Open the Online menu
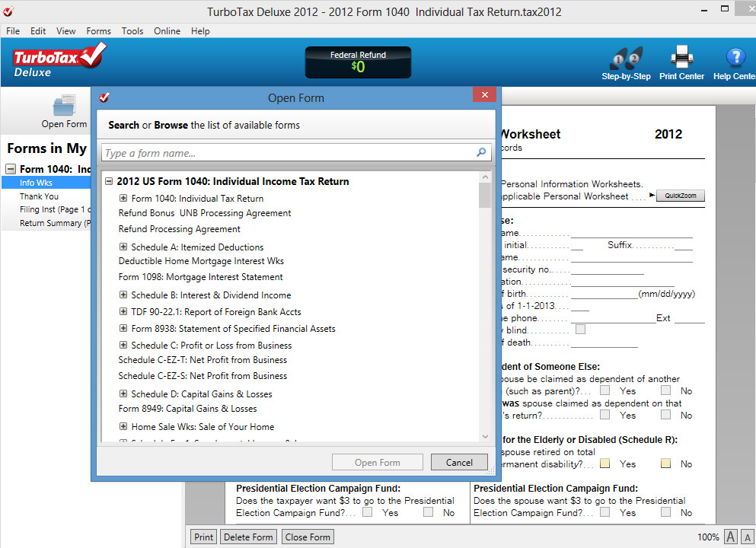 [x=167, y=31]
